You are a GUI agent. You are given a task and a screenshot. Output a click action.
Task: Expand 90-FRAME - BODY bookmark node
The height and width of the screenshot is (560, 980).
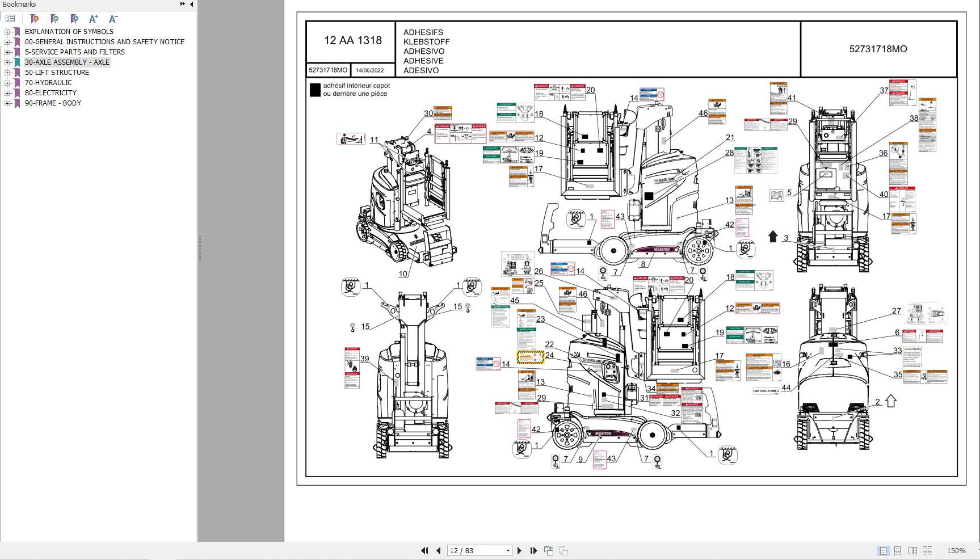7,103
